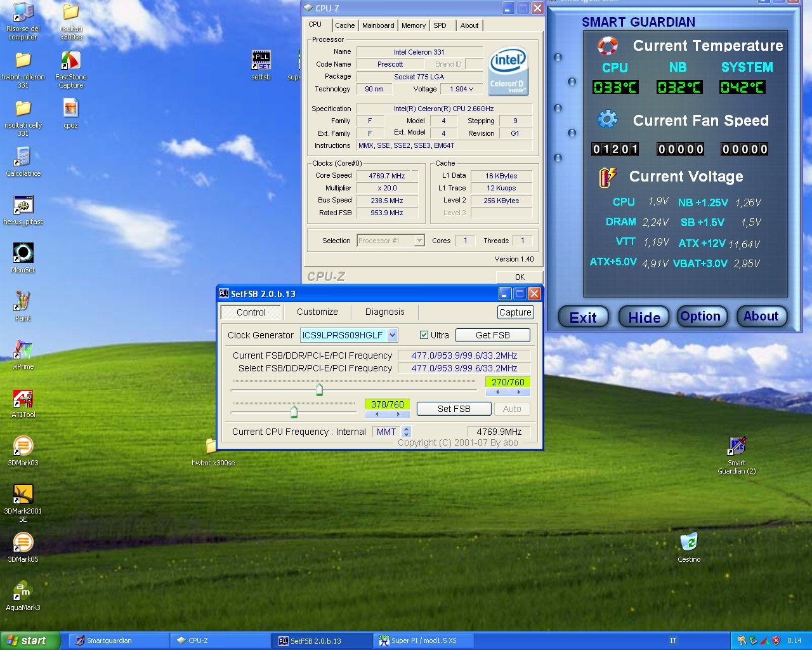The height and width of the screenshot is (650, 812).
Task: Open the Diagnosis tab in SetFSB
Action: [x=385, y=312]
